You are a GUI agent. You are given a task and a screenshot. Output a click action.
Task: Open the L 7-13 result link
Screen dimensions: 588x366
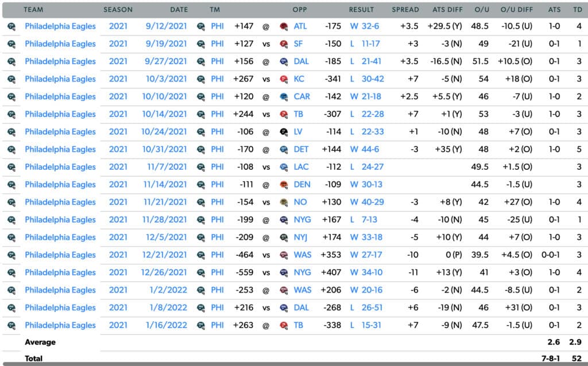[x=363, y=220]
